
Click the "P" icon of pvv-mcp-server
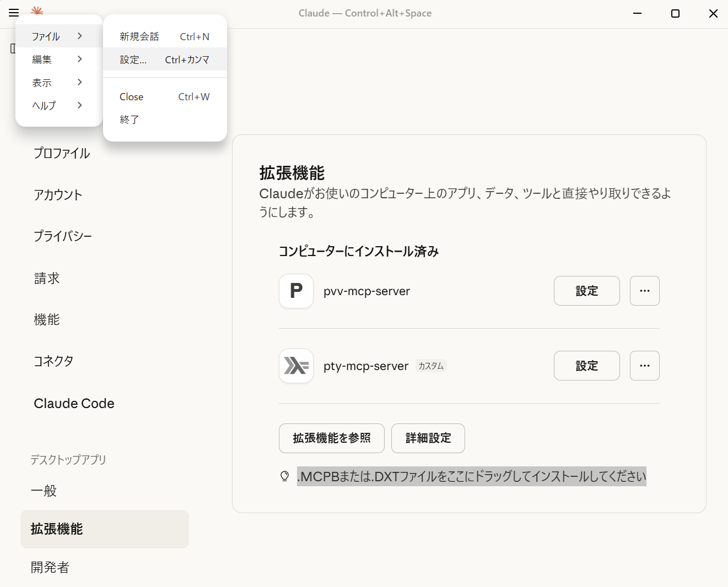pyautogui.click(x=296, y=291)
